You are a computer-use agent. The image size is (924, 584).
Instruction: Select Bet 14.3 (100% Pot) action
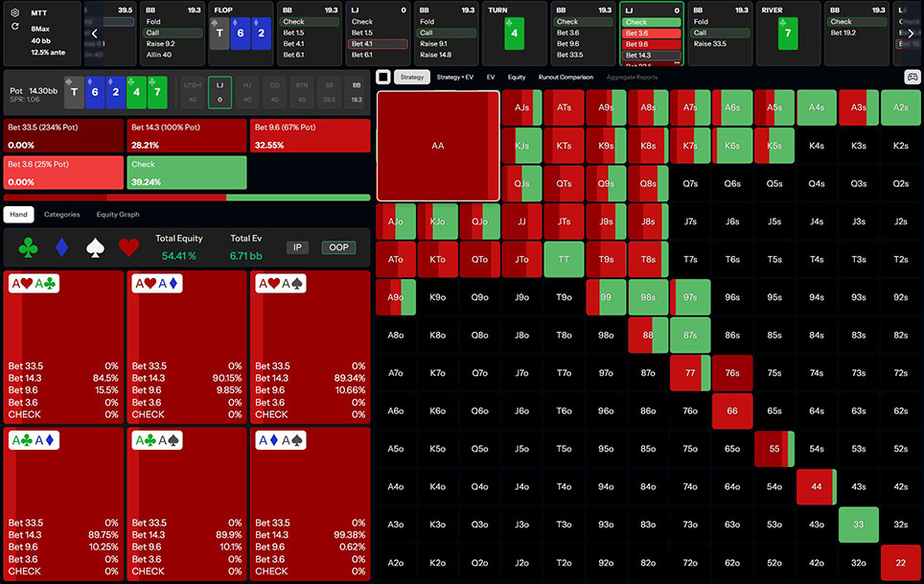pos(186,136)
